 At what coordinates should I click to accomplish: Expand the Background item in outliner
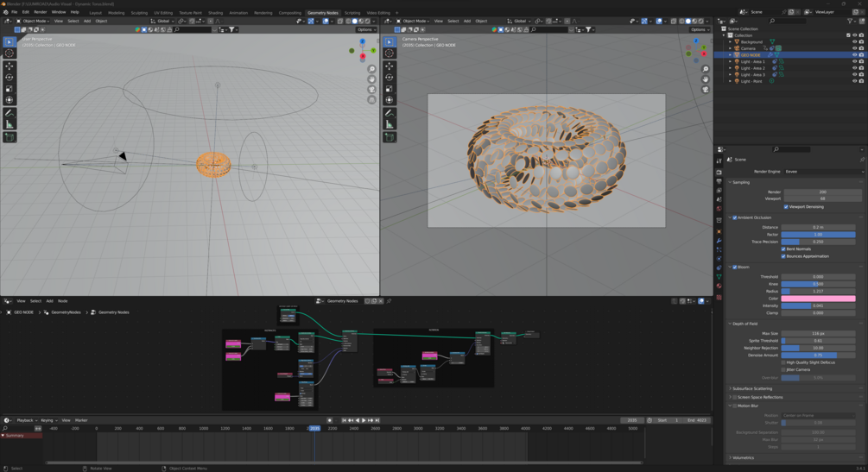730,41
